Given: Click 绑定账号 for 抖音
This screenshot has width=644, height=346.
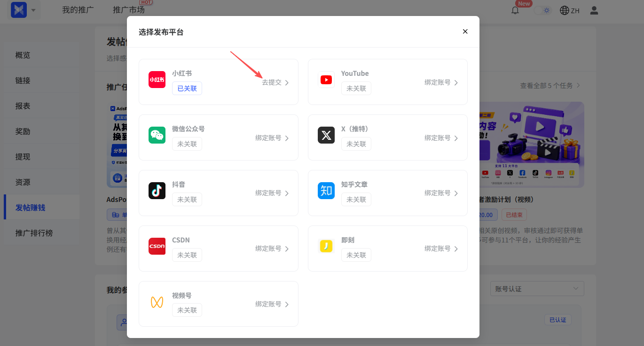Looking at the screenshot, I should click(x=268, y=193).
